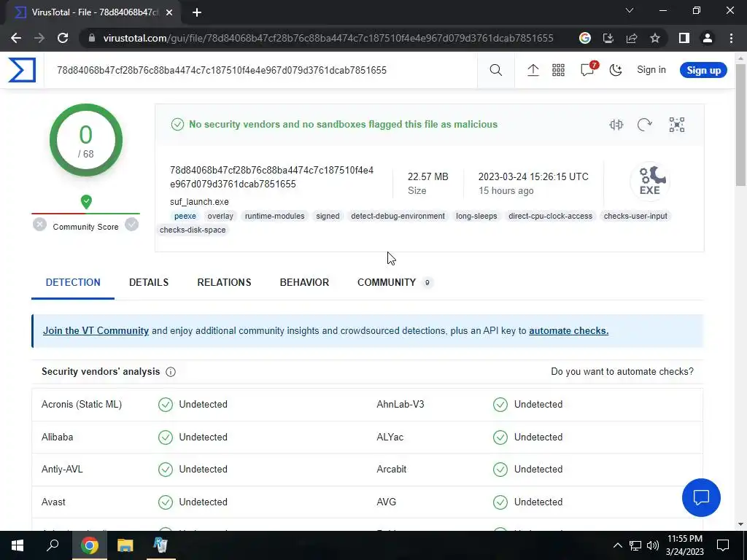
Task: Expand the tab search chevron in the title bar
Action: 630,10
